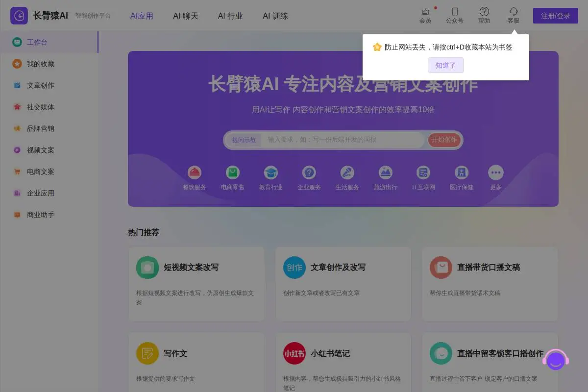
Task: Click the 写作文 yellow note icon
Action: [147, 353]
